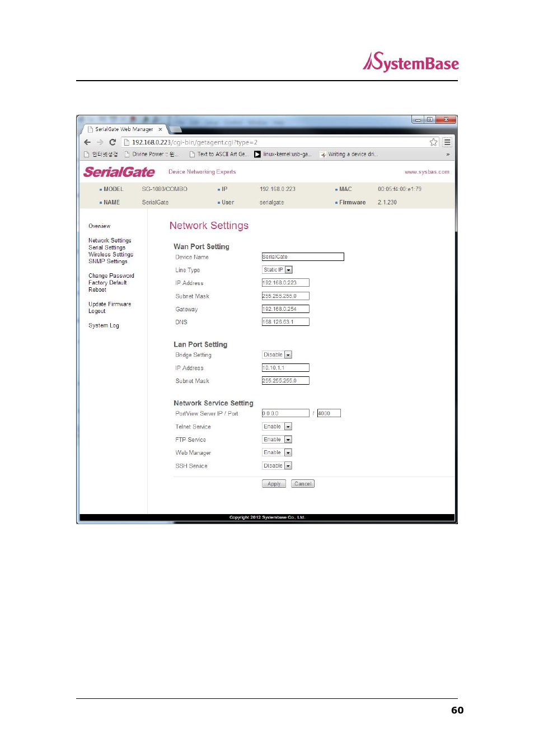Open the Text to ASCII Art Ge bookmark
This screenshot has width=534, height=756.
218,154
